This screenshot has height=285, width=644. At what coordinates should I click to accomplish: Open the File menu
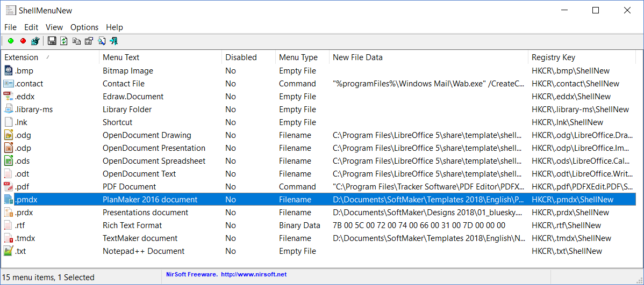(x=10, y=27)
